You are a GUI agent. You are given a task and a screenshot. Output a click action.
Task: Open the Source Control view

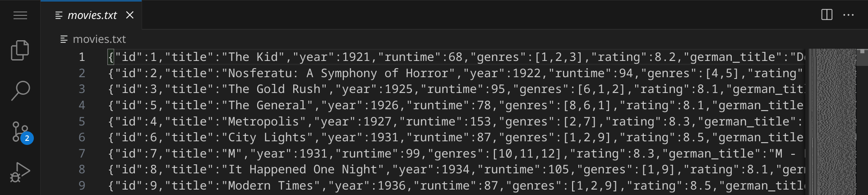[x=19, y=131]
